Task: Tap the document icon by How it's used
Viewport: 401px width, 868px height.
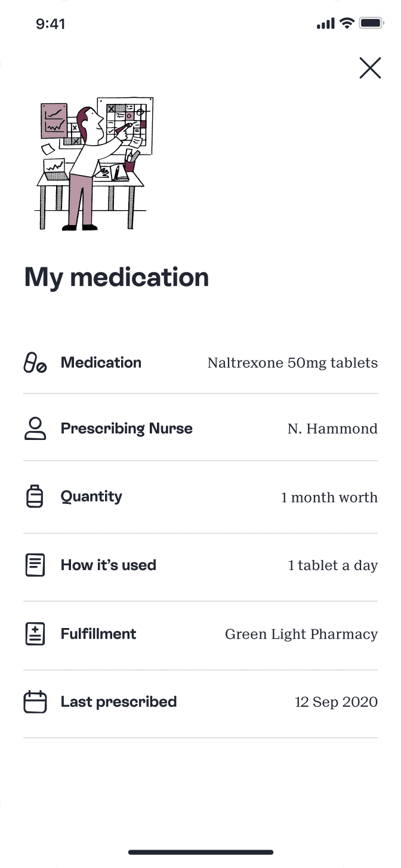Action: point(35,565)
